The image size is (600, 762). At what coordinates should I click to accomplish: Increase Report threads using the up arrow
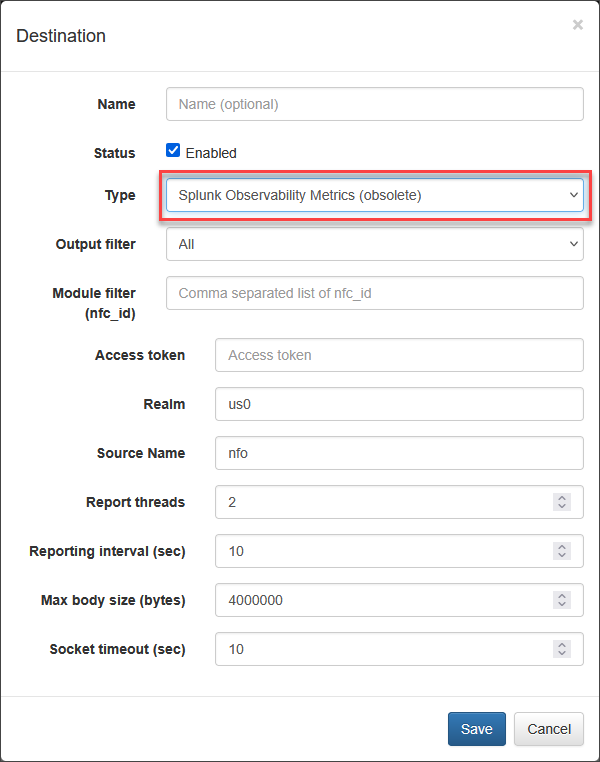[562, 498]
